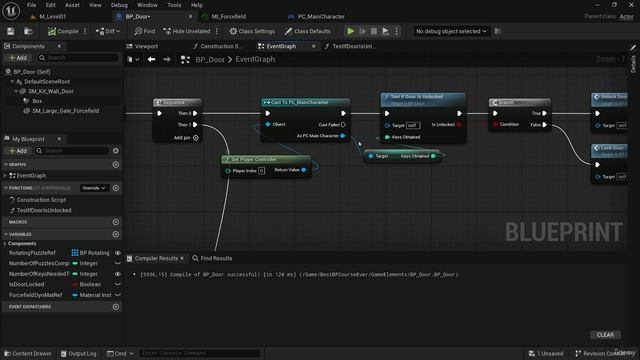This screenshot has height=360, width=640.
Task: Click Add button in Components panel
Action: [x=18, y=58]
